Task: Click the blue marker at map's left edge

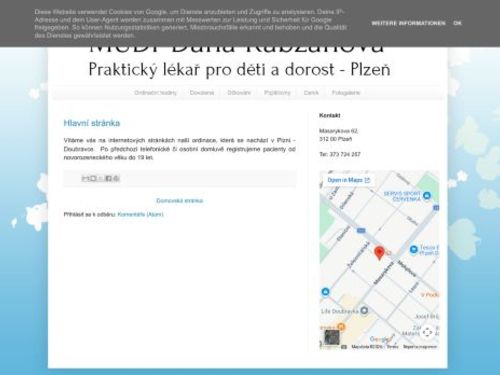Action: [x=325, y=292]
